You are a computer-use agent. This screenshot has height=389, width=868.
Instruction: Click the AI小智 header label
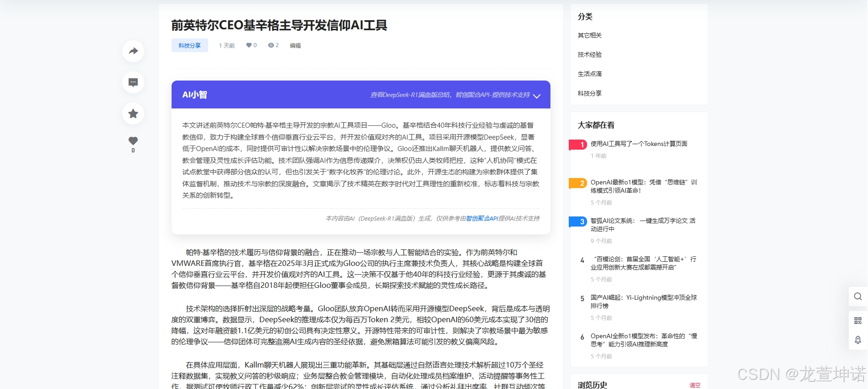(x=194, y=95)
